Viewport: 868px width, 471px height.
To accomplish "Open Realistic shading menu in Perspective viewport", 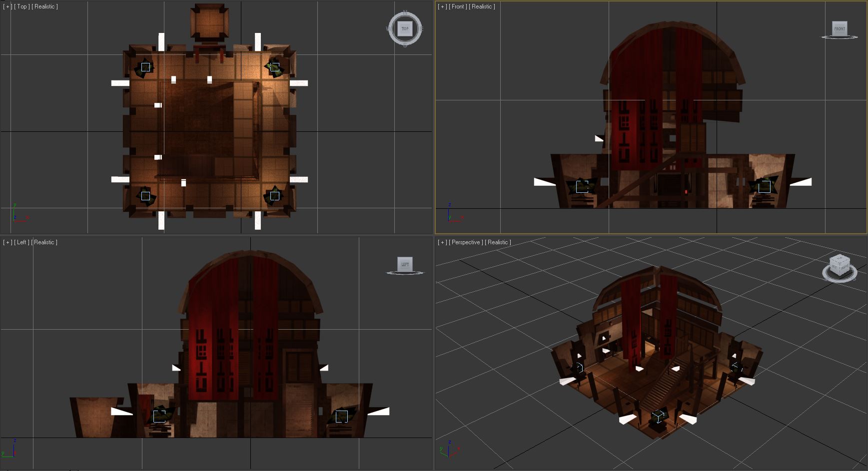I will click(x=498, y=242).
